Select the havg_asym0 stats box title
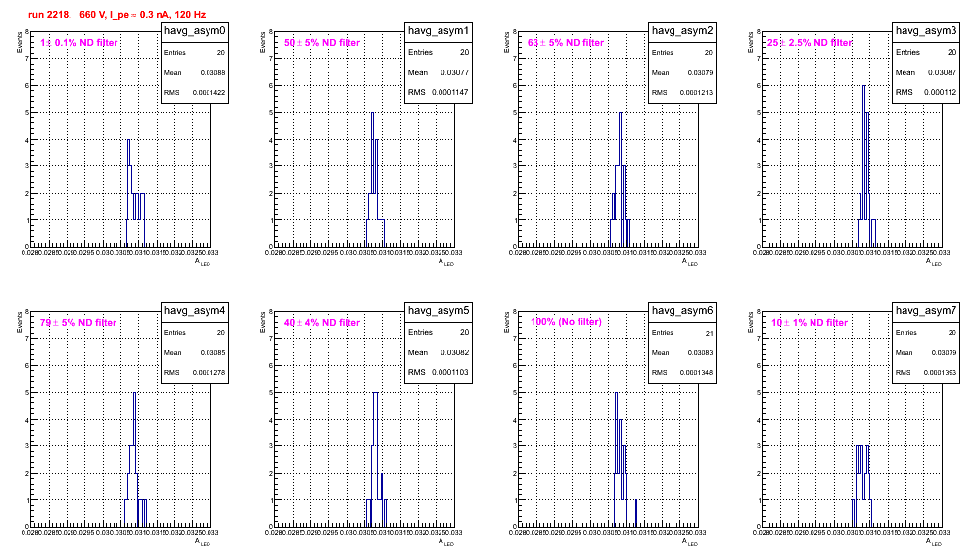The image size is (975, 560). click(x=195, y=31)
